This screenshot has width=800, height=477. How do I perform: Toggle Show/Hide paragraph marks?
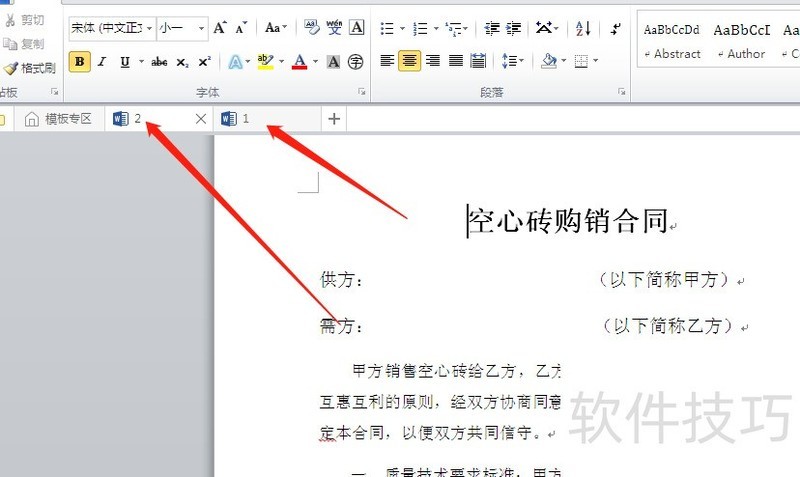616,28
